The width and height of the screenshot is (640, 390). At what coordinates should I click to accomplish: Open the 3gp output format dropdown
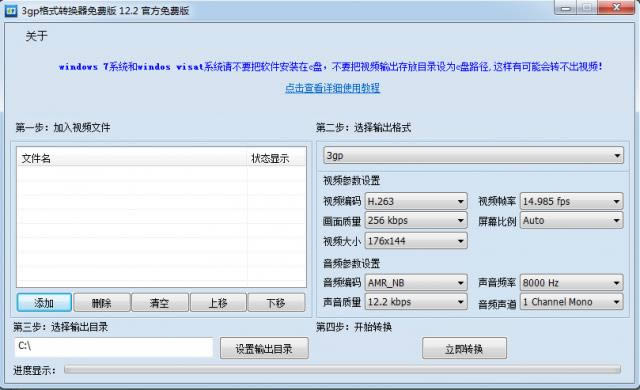(x=473, y=155)
